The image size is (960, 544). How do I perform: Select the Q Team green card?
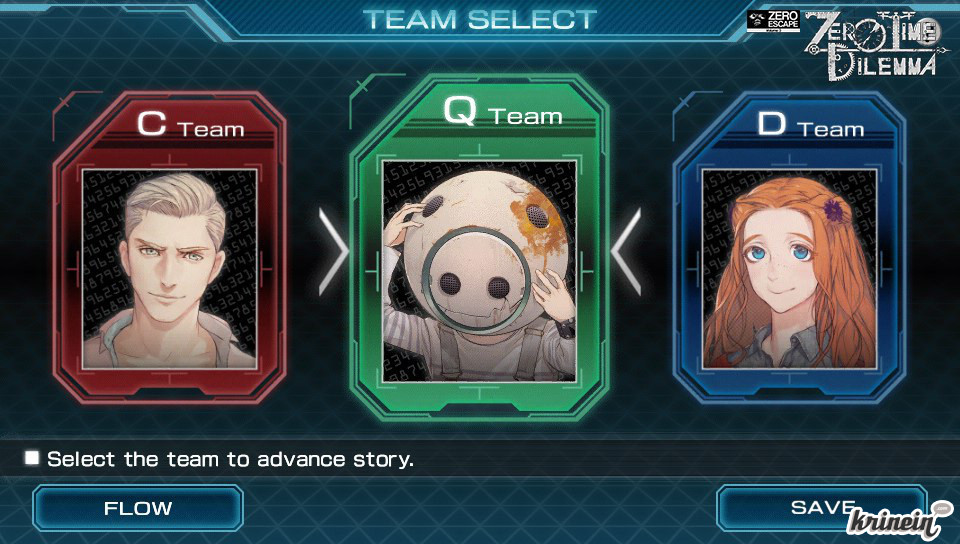479,247
